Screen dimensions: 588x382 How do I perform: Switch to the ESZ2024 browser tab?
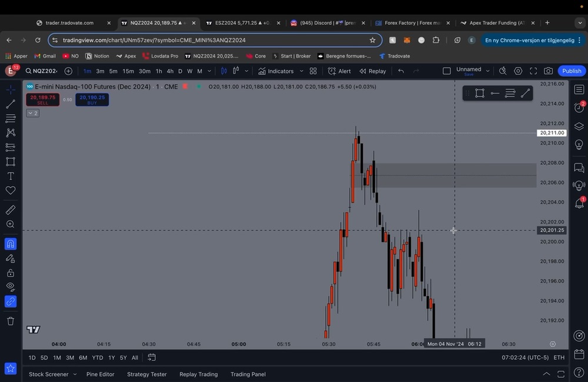point(243,23)
